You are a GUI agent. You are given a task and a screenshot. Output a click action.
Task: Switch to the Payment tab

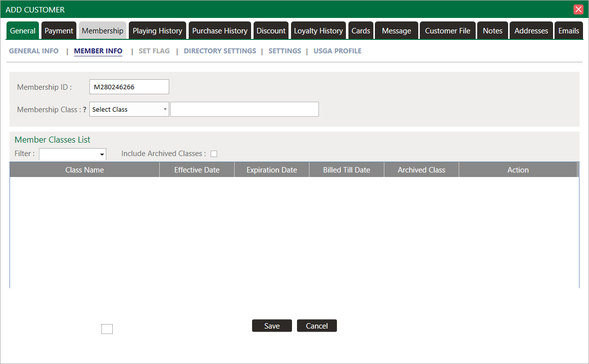(59, 31)
